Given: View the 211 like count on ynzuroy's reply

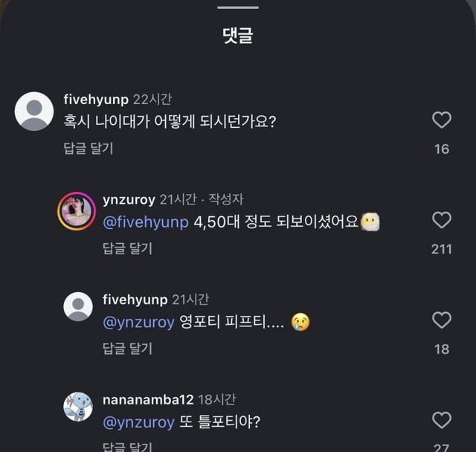Looking at the screenshot, I should click(x=442, y=249).
